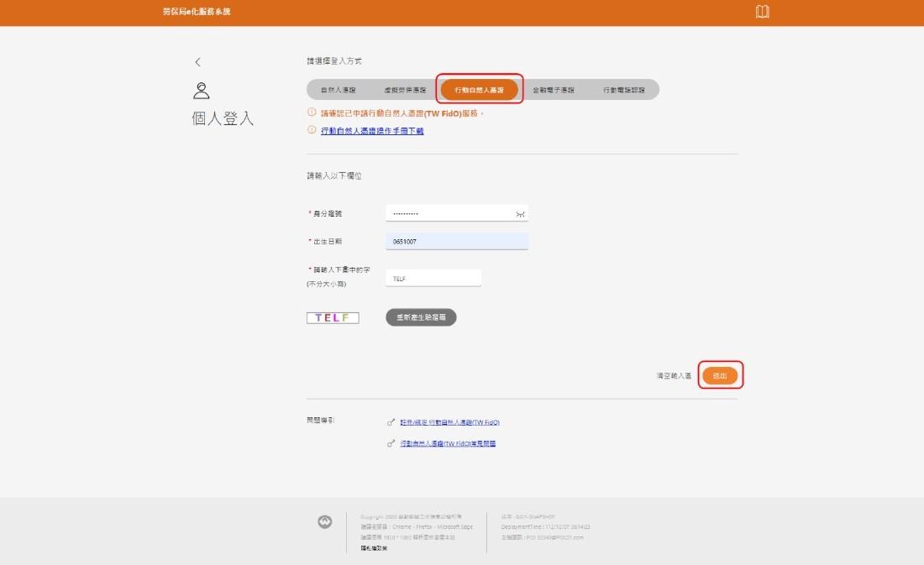The height and width of the screenshot is (565, 924).
Task: Click the round logo in the footer
Action: pos(325,521)
